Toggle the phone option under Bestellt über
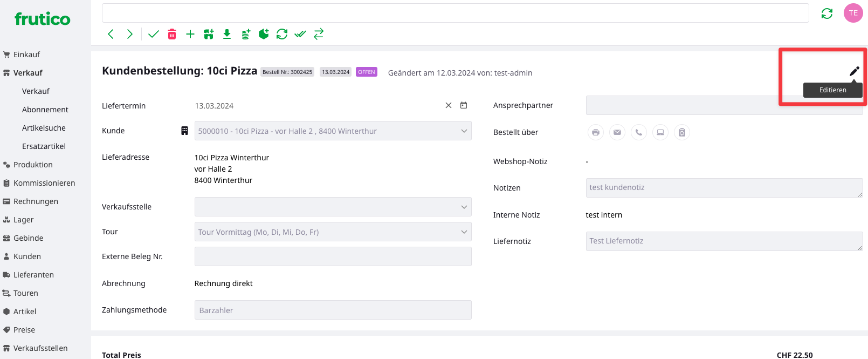This screenshot has width=868, height=359. (x=639, y=132)
